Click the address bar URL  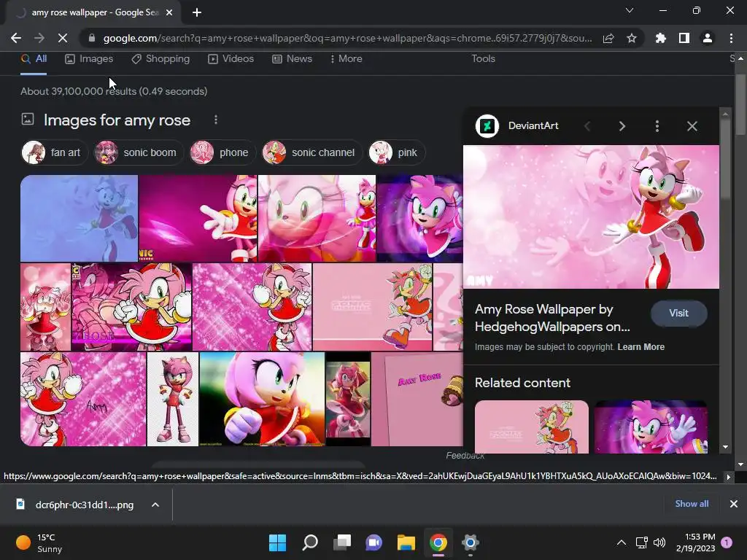pyautogui.click(x=347, y=38)
